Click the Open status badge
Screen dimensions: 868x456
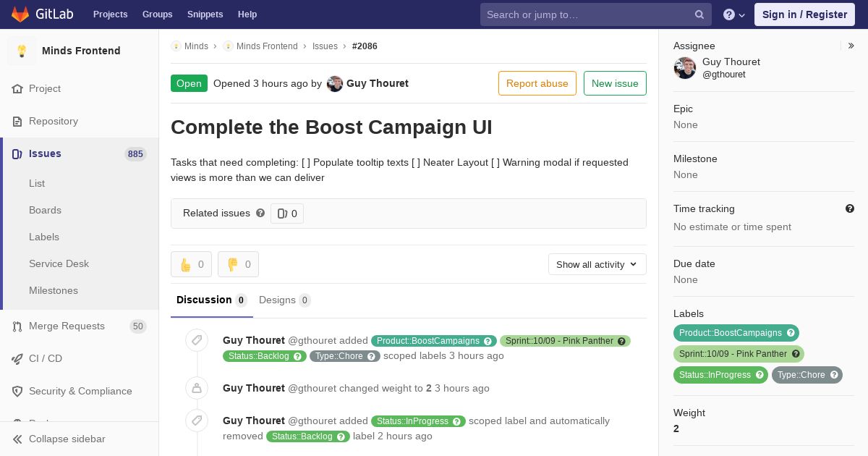tap(189, 83)
